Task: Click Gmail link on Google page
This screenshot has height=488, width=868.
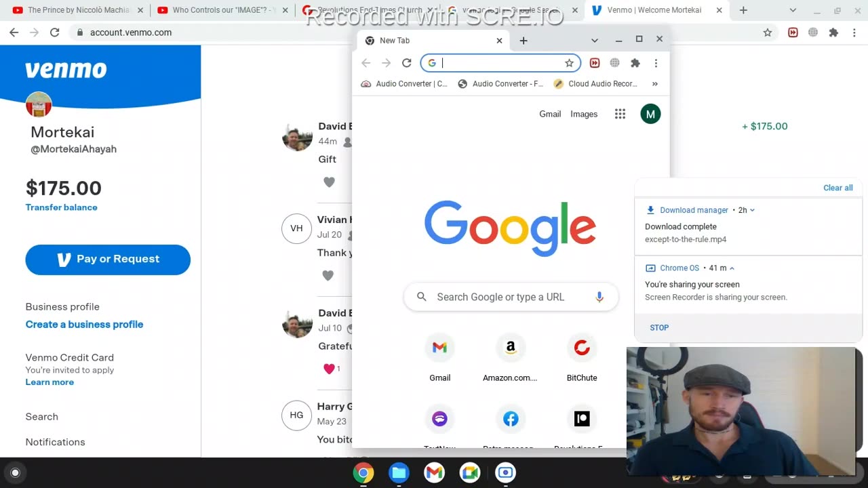Action: pyautogui.click(x=550, y=114)
